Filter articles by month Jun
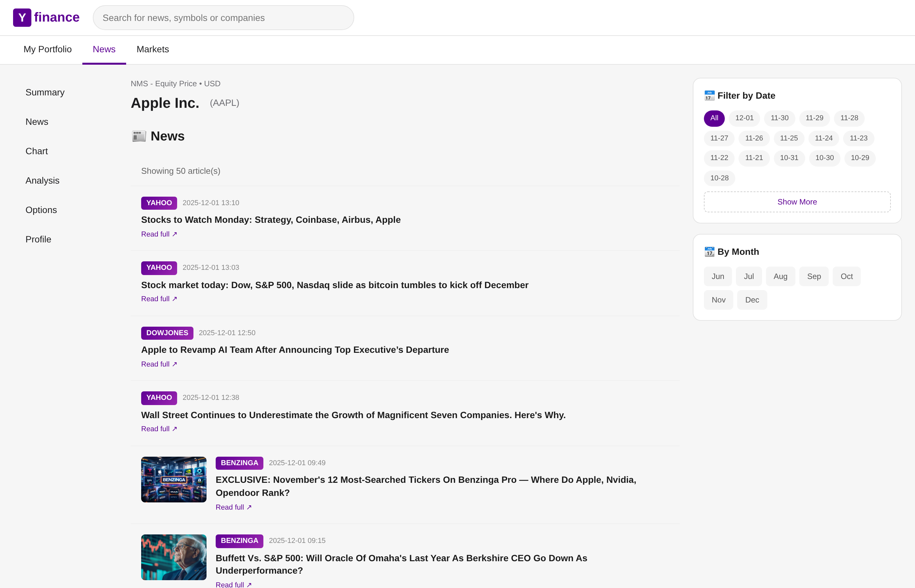 click(718, 276)
